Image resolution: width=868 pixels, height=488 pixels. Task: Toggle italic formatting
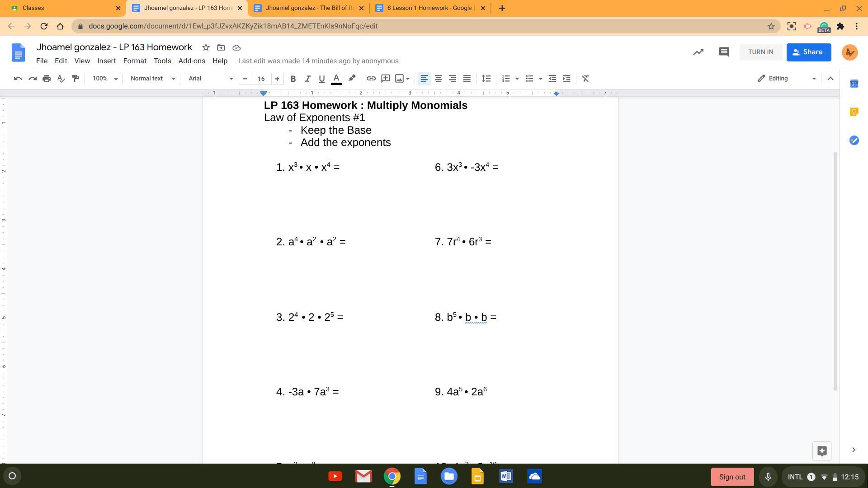click(307, 79)
